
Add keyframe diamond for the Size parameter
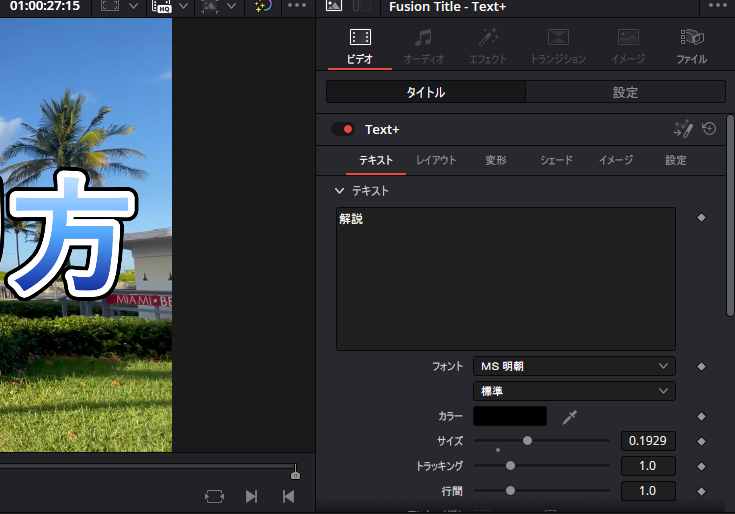point(701,441)
